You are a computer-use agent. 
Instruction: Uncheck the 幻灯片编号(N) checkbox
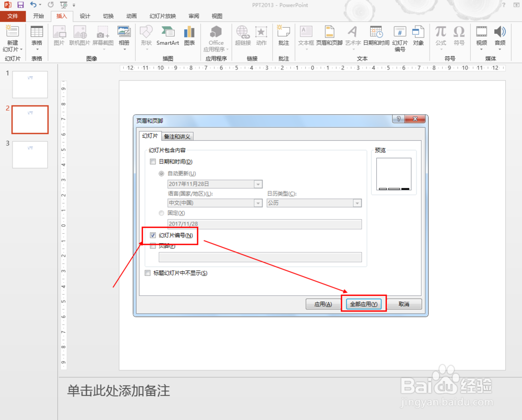153,235
